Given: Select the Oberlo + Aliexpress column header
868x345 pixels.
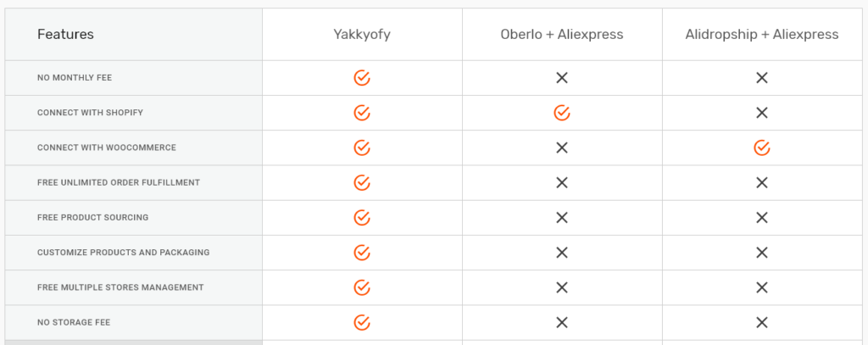Looking at the screenshot, I should [562, 35].
